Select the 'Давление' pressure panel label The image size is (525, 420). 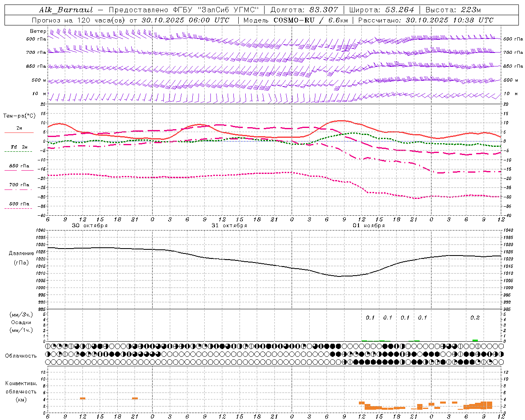coord(21,253)
